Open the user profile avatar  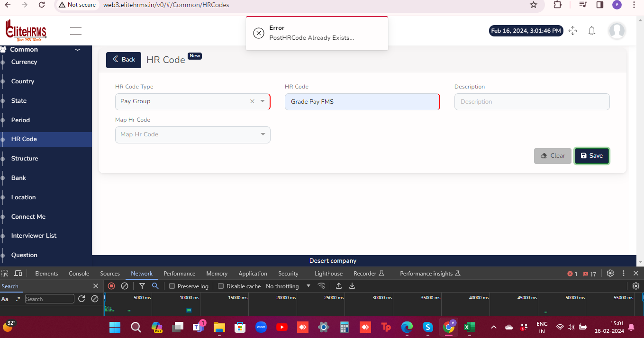(x=617, y=31)
